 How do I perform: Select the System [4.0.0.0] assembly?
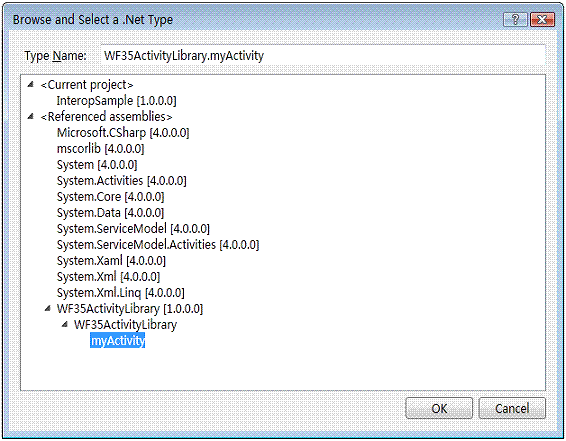pyautogui.click(x=97, y=165)
